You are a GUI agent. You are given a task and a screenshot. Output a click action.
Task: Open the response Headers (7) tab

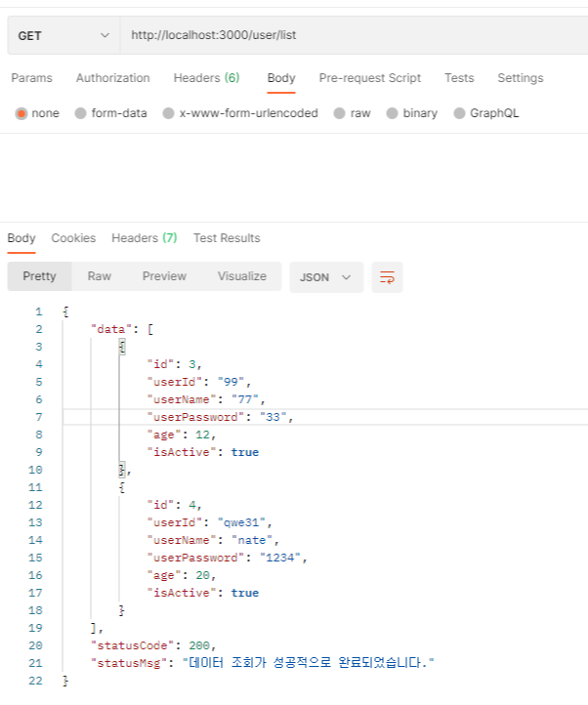pos(145,238)
